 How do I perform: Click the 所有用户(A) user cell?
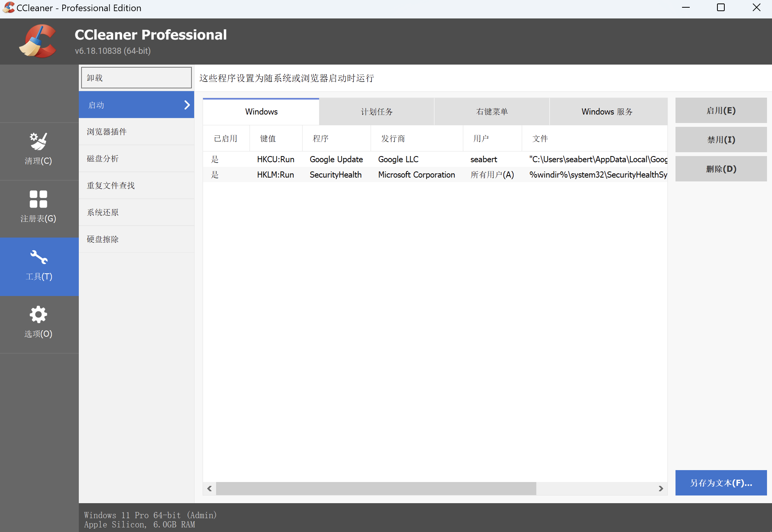coord(492,175)
